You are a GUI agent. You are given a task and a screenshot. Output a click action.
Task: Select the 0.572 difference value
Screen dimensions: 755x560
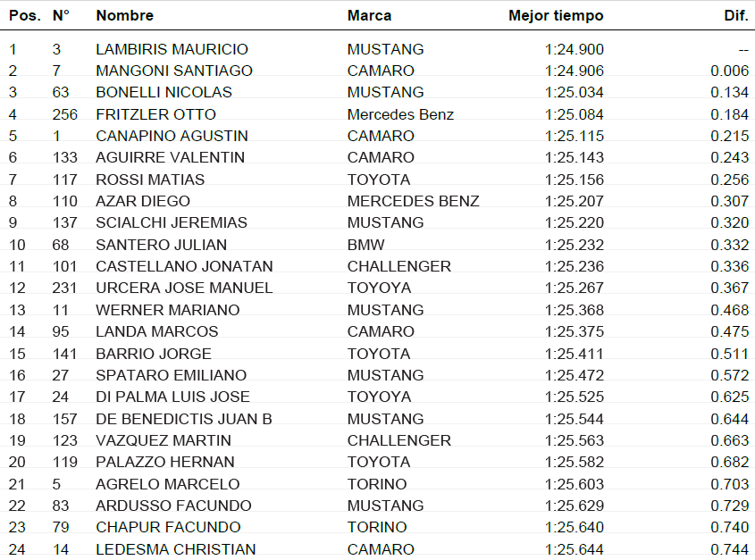click(x=730, y=375)
